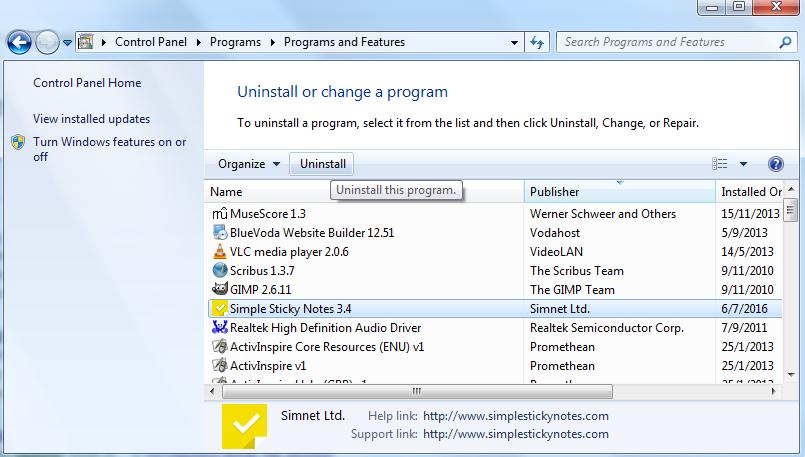Click the Scribus icon
Viewport: 805px width, 457px height.
[220, 270]
